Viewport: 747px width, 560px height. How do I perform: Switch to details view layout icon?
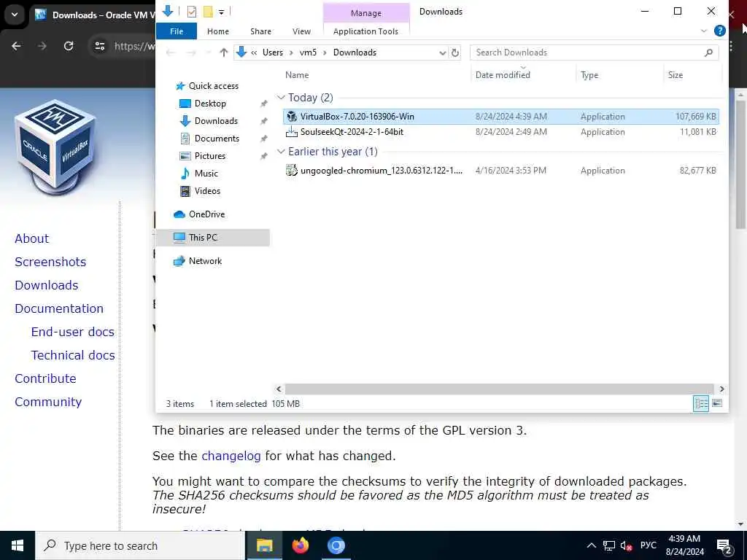pyautogui.click(x=701, y=403)
